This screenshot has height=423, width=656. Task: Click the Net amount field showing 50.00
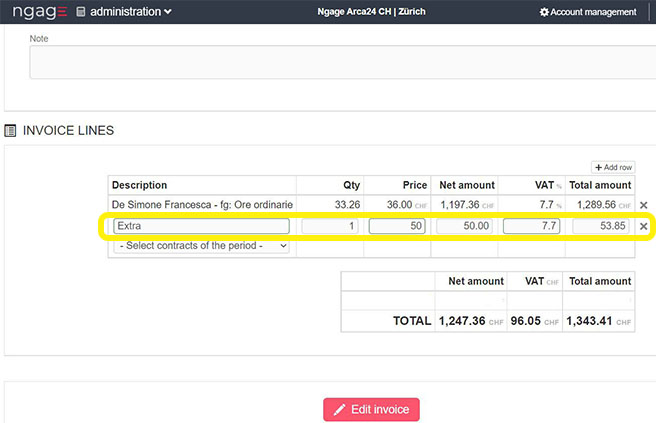464,227
